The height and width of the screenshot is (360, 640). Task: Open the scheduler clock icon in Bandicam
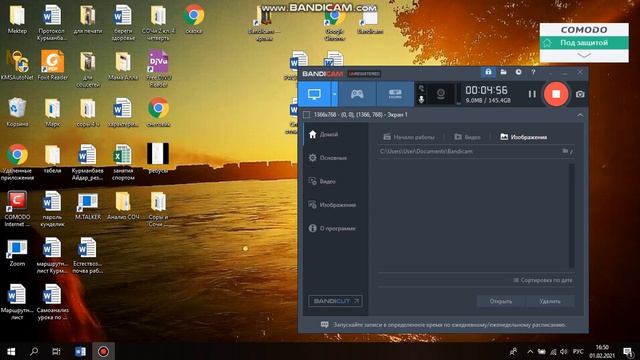(x=518, y=72)
